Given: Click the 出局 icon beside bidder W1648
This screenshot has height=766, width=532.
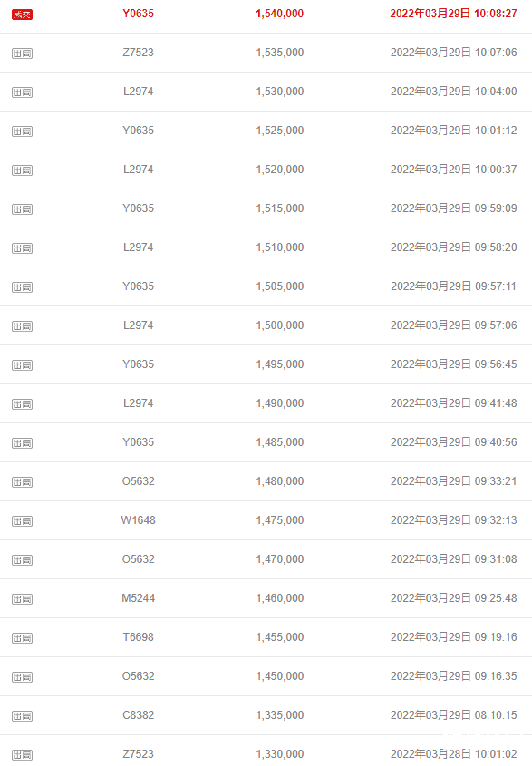Looking at the screenshot, I should coord(22,521).
